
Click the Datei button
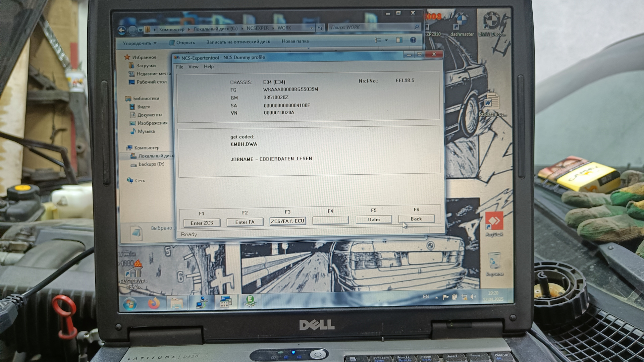click(374, 219)
